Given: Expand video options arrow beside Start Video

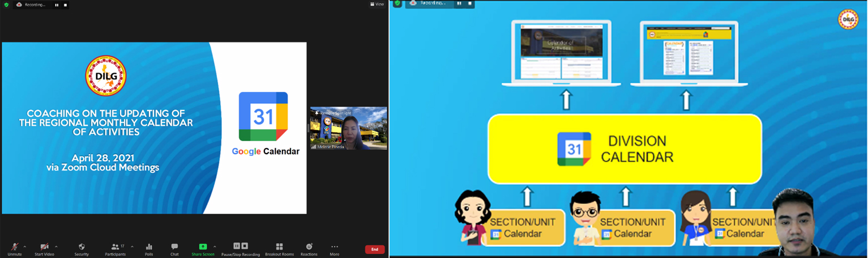Looking at the screenshot, I should coord(56,247).
